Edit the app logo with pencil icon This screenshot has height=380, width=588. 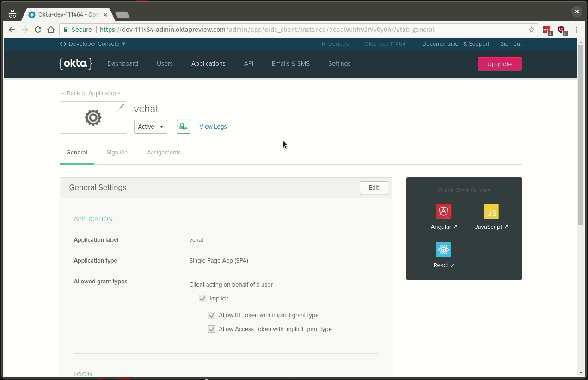click(121, 107)
